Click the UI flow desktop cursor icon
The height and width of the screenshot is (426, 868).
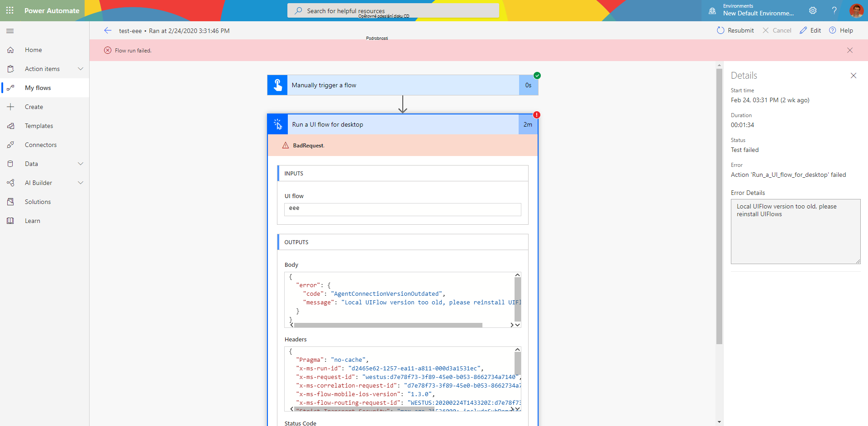(277, 124)
